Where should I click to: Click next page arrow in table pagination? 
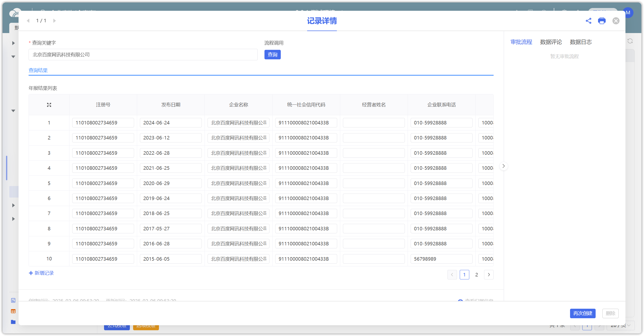[489, 275]
